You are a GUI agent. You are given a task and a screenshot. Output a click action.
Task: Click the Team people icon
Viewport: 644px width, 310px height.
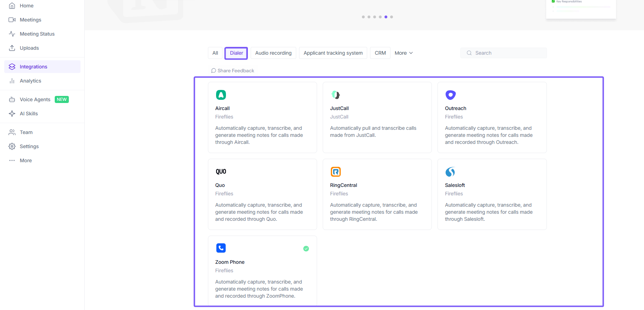(12, 132)
